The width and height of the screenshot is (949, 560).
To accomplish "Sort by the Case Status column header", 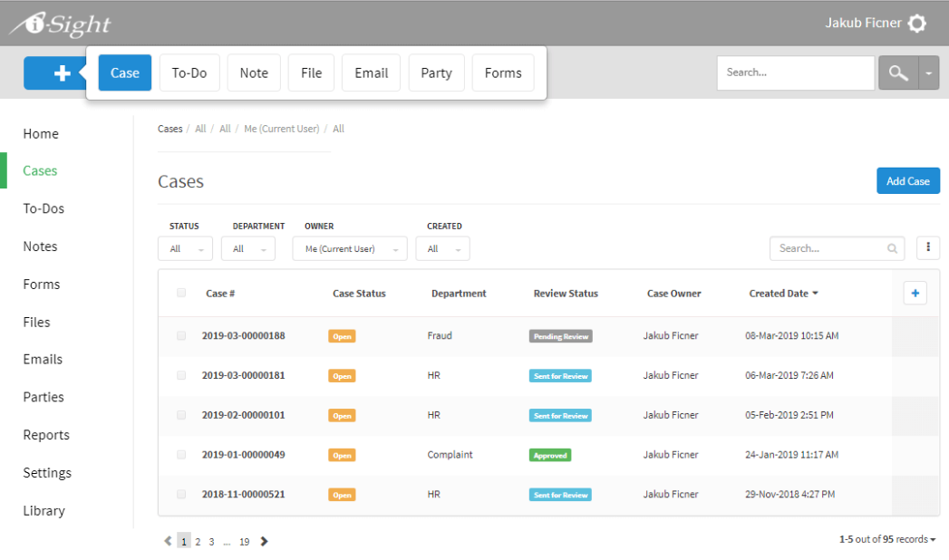I will [x=359, y=294].
